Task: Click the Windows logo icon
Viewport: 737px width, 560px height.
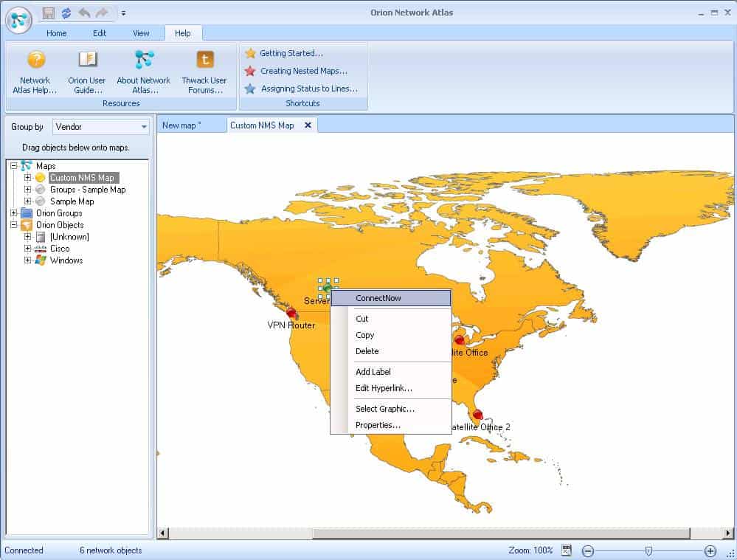Action: (41, 260)
